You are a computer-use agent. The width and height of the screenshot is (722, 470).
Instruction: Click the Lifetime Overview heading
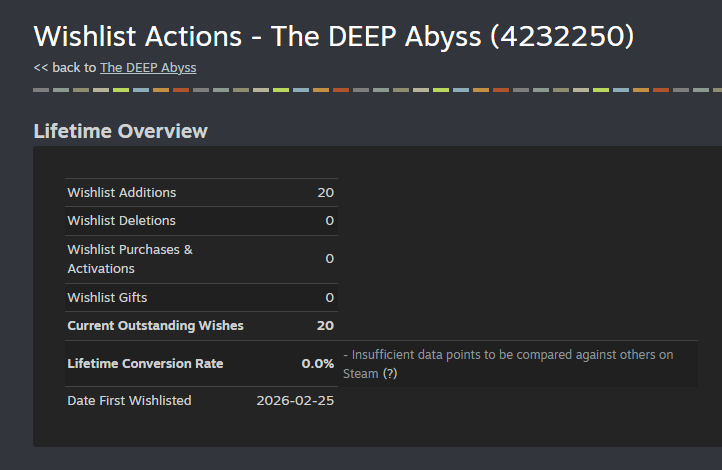[x=121, y=131]
